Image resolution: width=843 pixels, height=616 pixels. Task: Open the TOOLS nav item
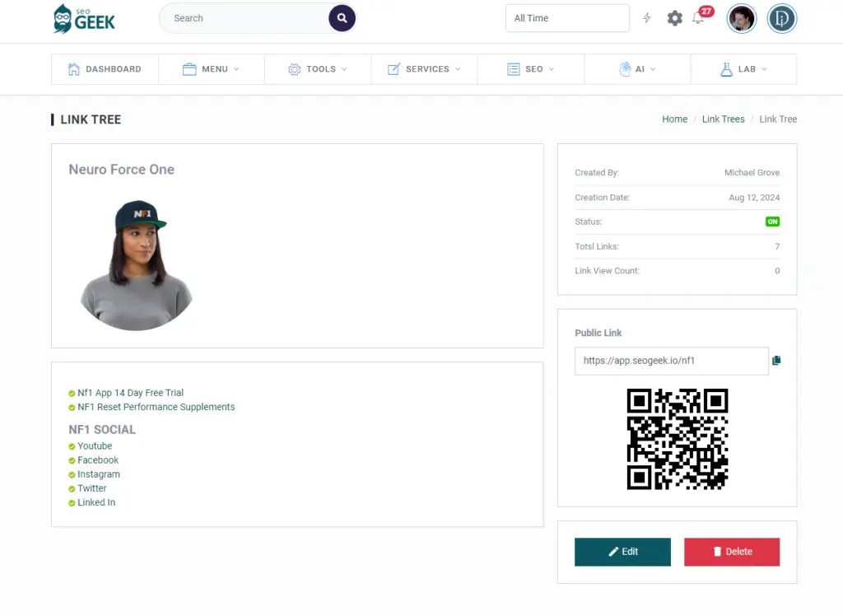click(x=318, y=69)
